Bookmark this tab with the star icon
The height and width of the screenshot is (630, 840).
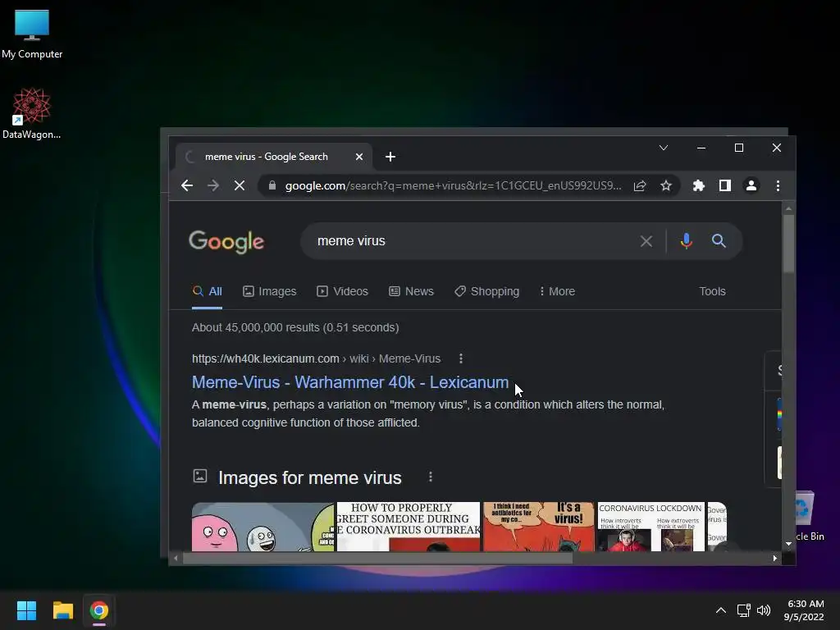(666, 186)
